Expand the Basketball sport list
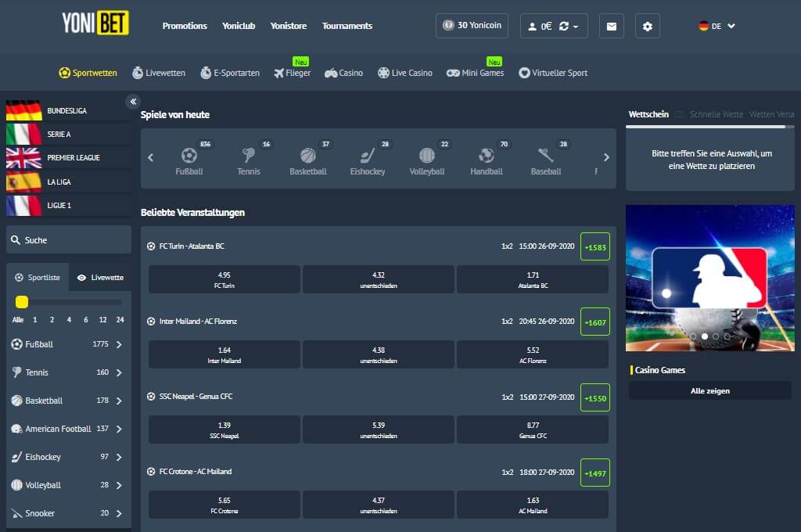The height and width of the screenshot is (532, 801). [x=119, y=401]
